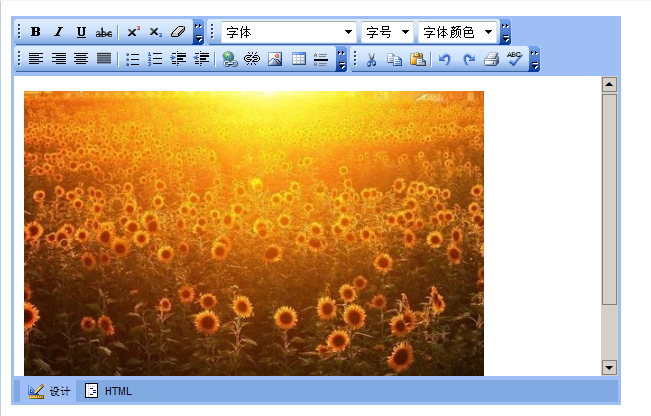
Task: Click the cut scissors icon
Action: pos(371,59)
